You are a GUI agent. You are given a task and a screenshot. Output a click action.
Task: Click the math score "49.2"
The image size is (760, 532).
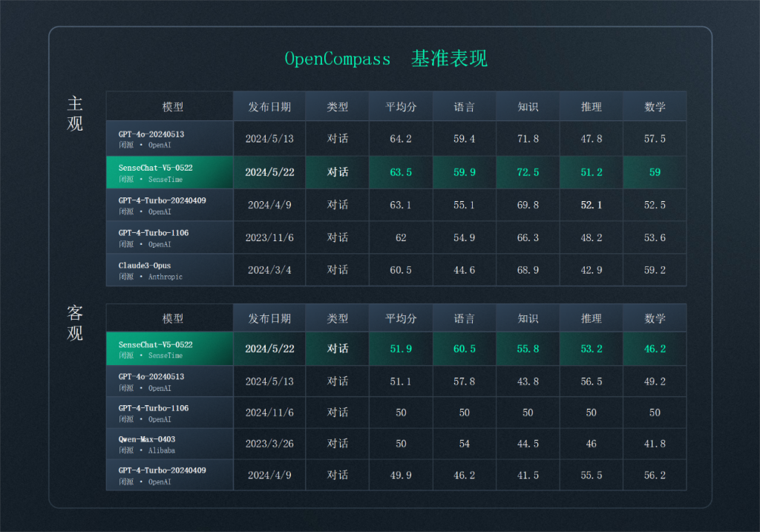[655, 381]
